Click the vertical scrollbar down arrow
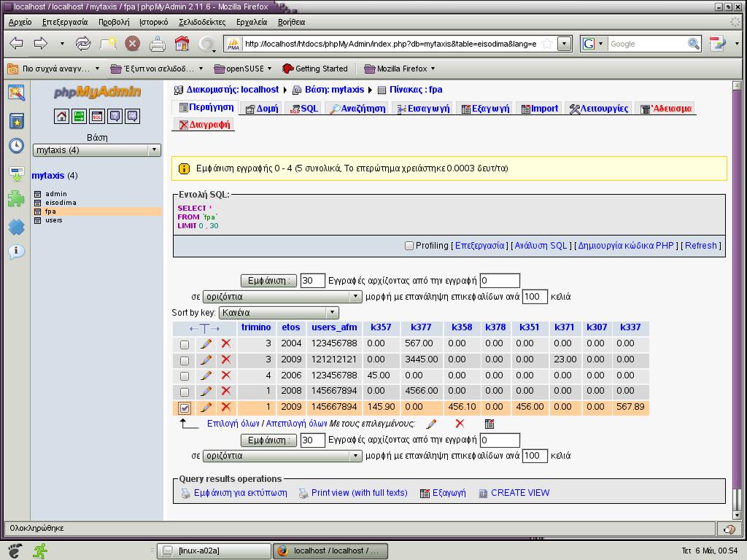747x560 pixels. point(737,515)
